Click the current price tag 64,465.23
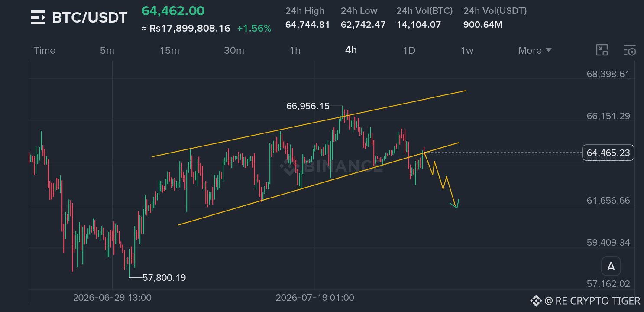 tap(608, 153)
